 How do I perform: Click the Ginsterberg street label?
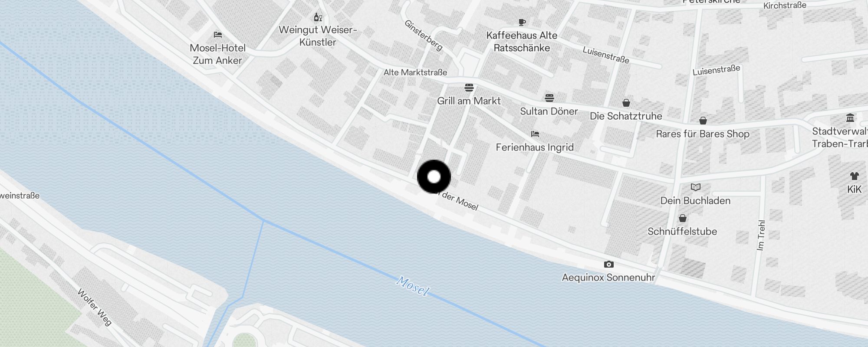click(x=424, y=35)
